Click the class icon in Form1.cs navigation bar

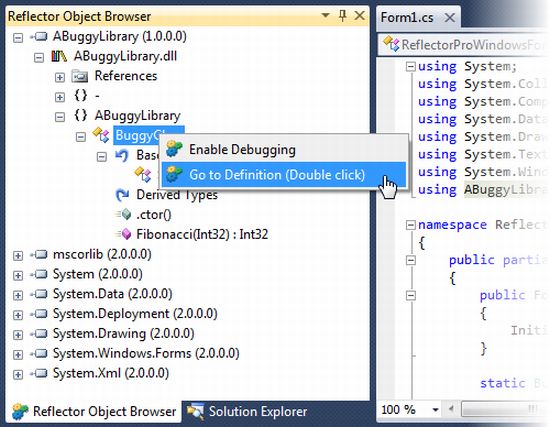point(391,44)
